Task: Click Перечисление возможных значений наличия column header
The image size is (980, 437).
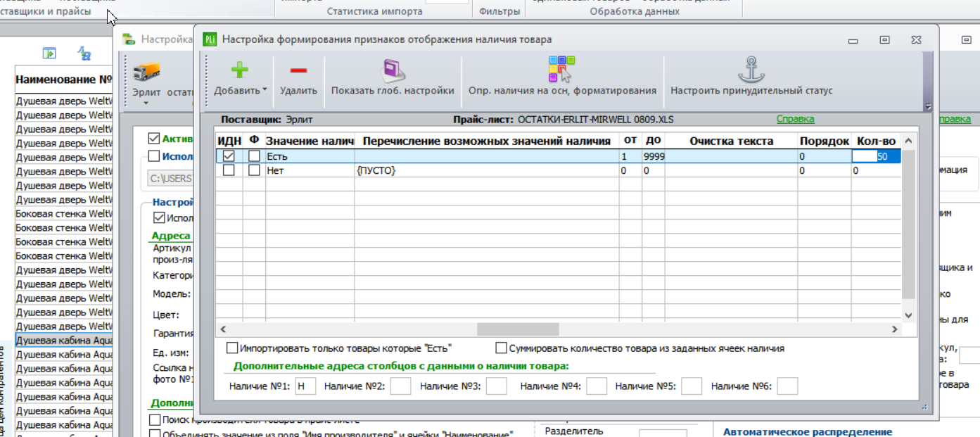Action: (487, 141)
